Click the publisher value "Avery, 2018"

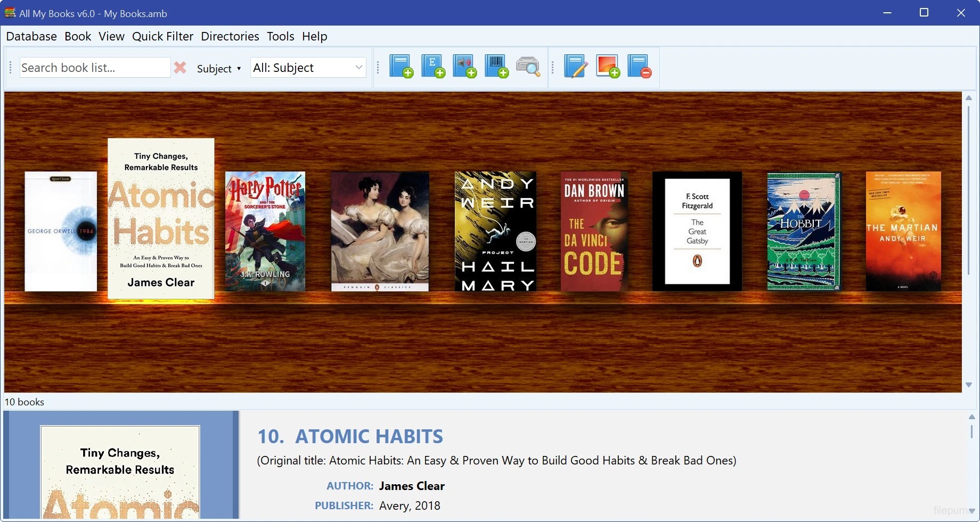pos(410,505)
